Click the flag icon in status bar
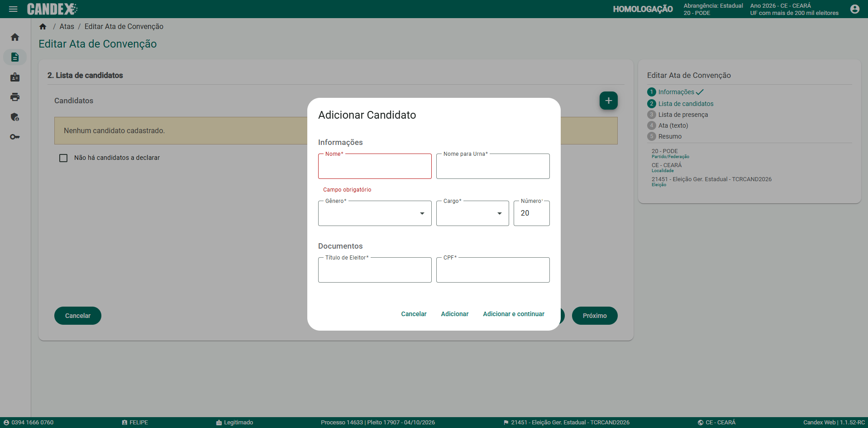This screenshot has height=428, width=868. pyautogui.click(x=506, y=423)
